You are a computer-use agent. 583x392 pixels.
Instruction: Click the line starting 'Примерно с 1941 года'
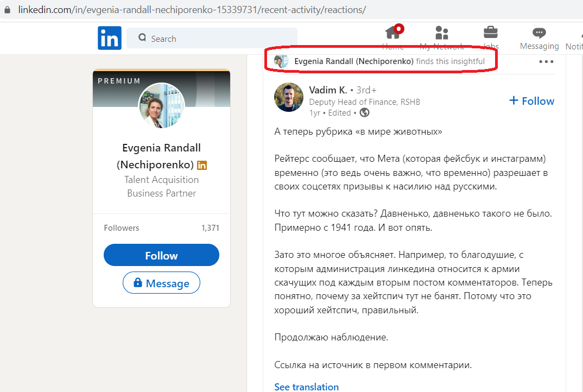click(x=353, y=227)
